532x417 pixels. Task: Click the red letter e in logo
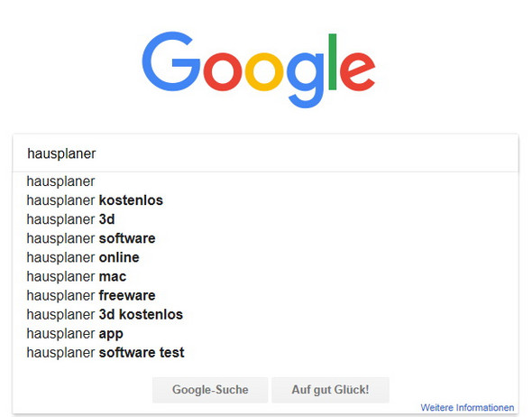coord(358,72)
